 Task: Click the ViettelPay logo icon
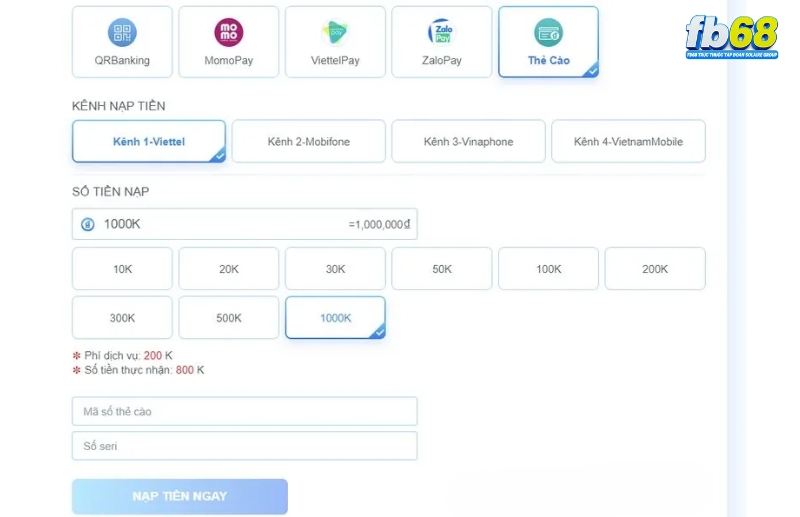[x=335, y=32]
